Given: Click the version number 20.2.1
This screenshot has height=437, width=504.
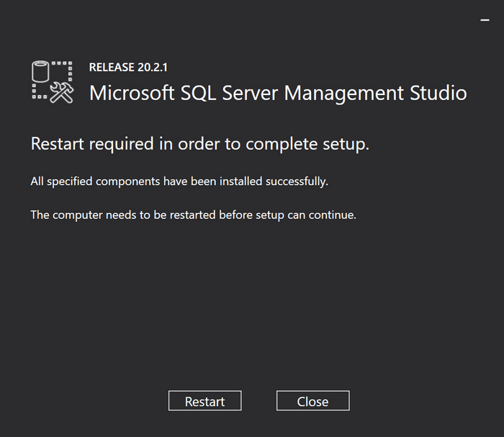Looking at the screenshot, I should coord(153,68).
